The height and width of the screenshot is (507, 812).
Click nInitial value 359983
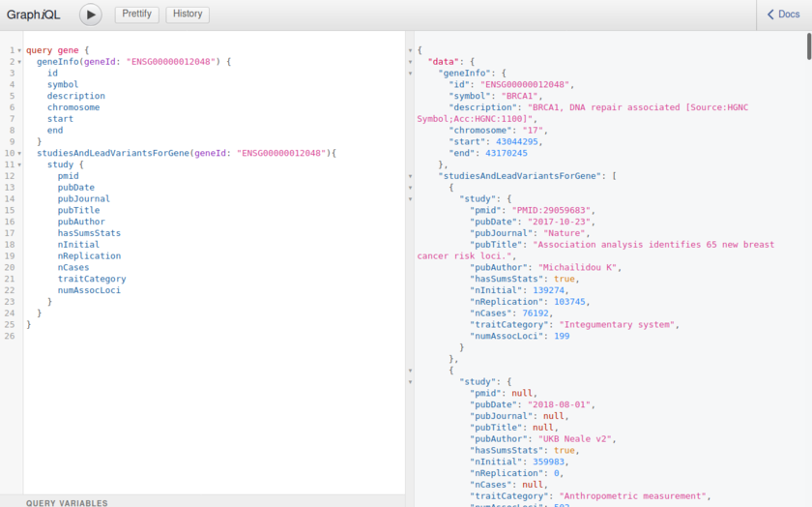point(548,462)
